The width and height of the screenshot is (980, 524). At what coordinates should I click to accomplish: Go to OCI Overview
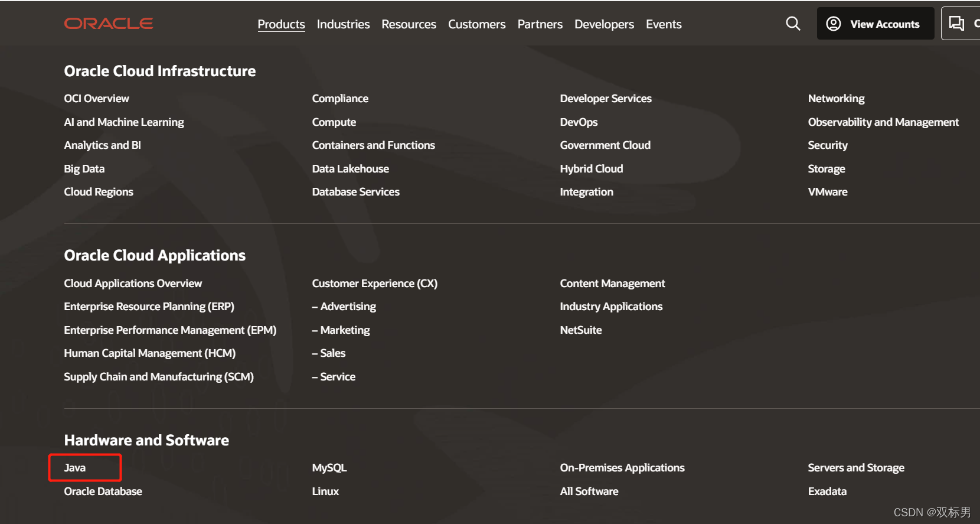96,99
